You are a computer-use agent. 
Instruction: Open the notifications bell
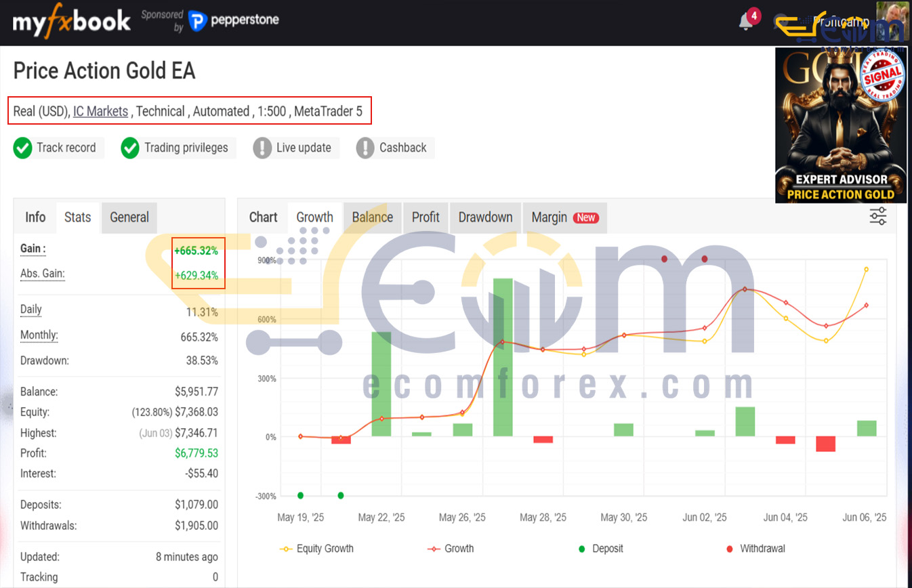pos(746,22)
